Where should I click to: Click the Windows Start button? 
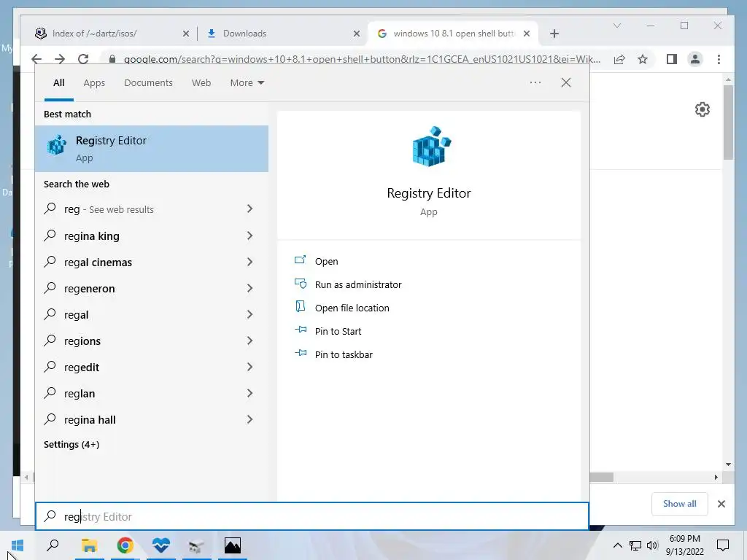[18, 545]
